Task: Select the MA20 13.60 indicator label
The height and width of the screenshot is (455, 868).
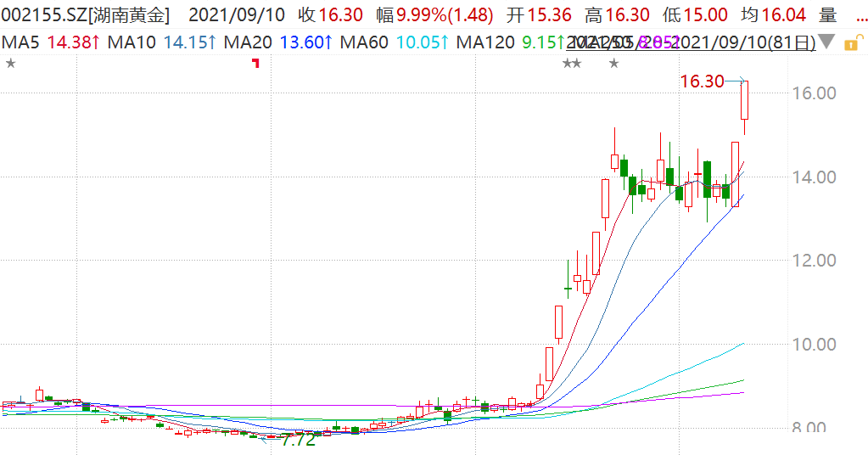Action: (278, 42)
